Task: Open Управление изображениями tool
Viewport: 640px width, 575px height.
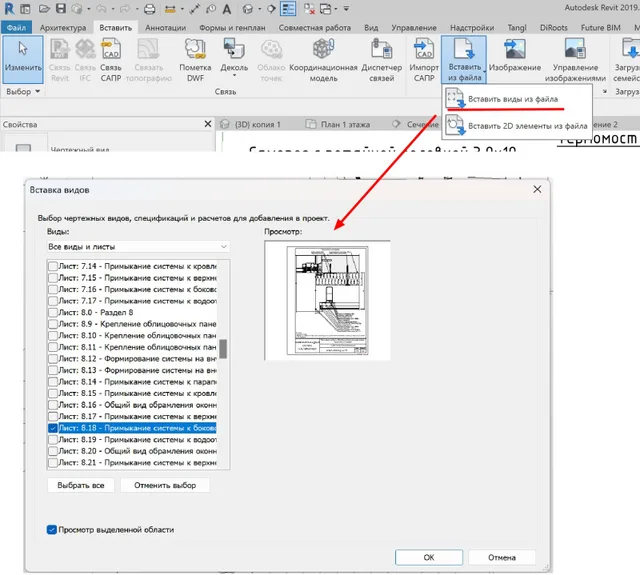Action: click(x=575, y=60)
